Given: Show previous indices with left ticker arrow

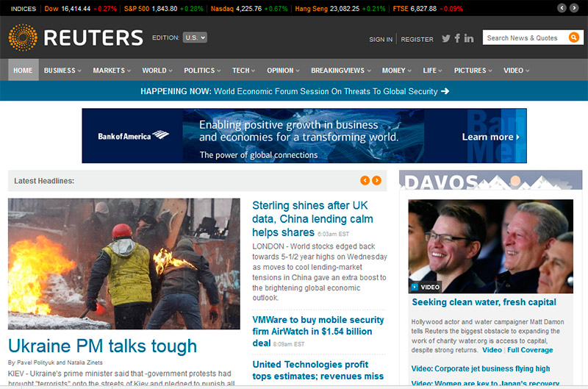Looking at the screenshot, I should [x=562, y=8].
